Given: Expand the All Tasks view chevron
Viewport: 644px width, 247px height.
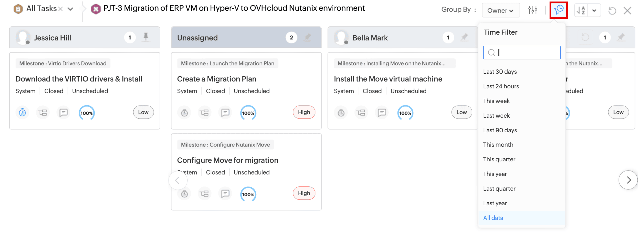Looking at the screenshot, I should tap(70, 9).
